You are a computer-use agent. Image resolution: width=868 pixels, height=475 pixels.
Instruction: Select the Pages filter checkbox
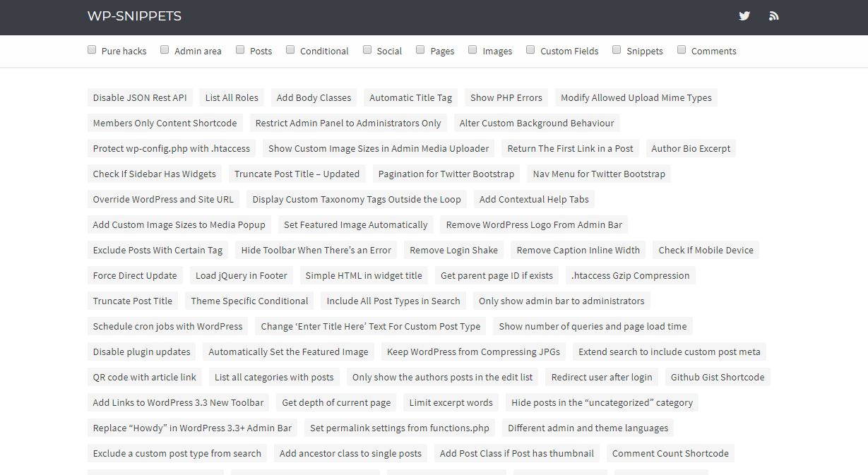point(420,49)
